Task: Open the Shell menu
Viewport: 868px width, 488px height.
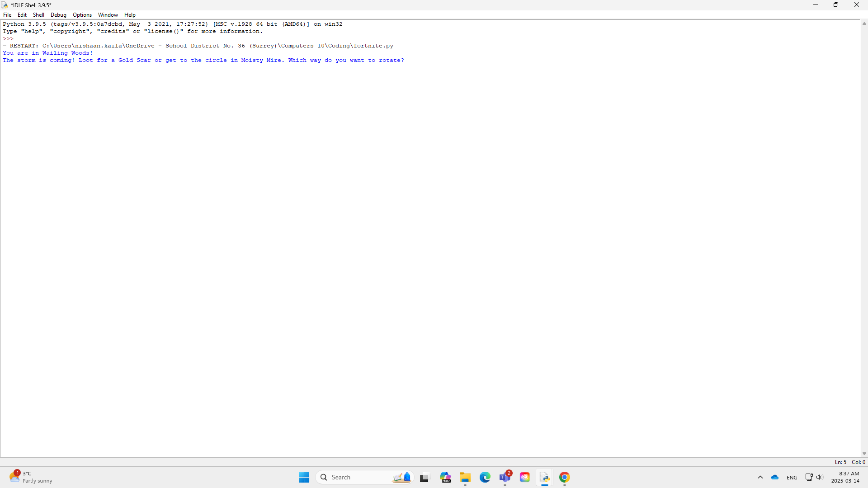Action: [38, 15]
